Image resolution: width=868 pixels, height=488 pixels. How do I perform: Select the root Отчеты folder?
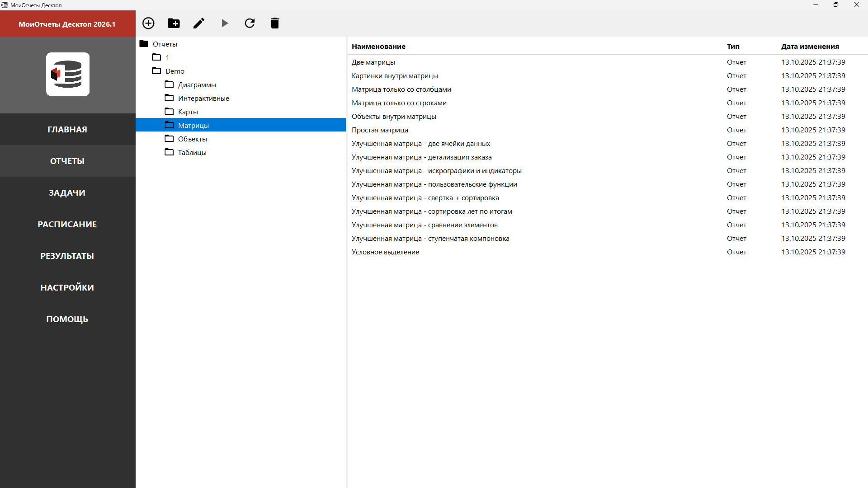tap(165, 44)
